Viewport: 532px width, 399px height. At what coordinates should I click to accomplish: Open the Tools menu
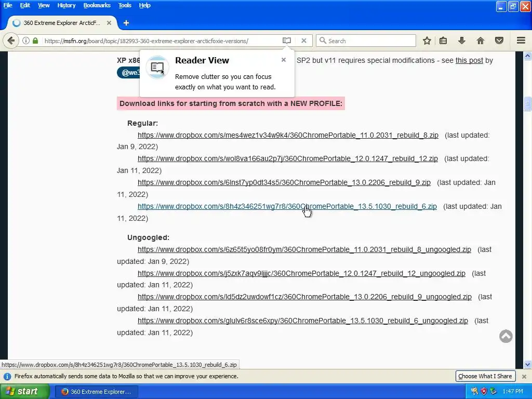click(125, 5)
